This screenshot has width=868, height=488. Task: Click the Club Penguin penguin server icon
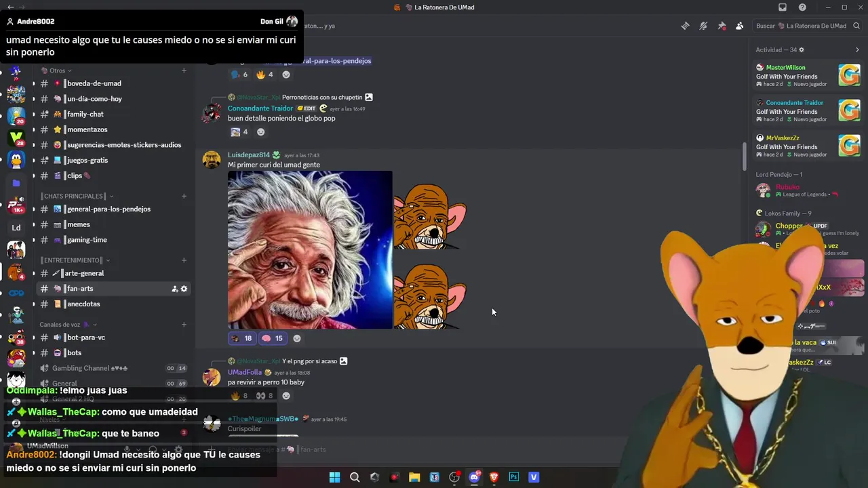pyautogui.click(x=16, y=160)
